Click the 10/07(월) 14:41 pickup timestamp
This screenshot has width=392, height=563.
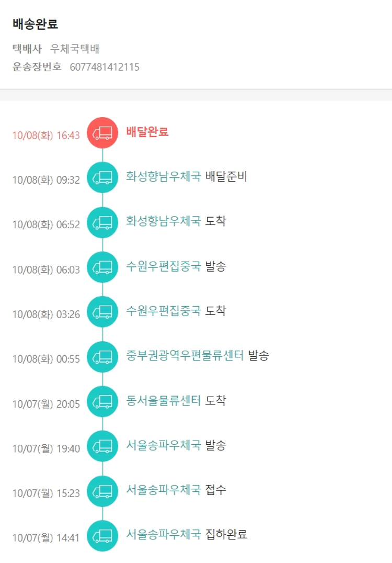pyautogui.click(x=46, y=538)
